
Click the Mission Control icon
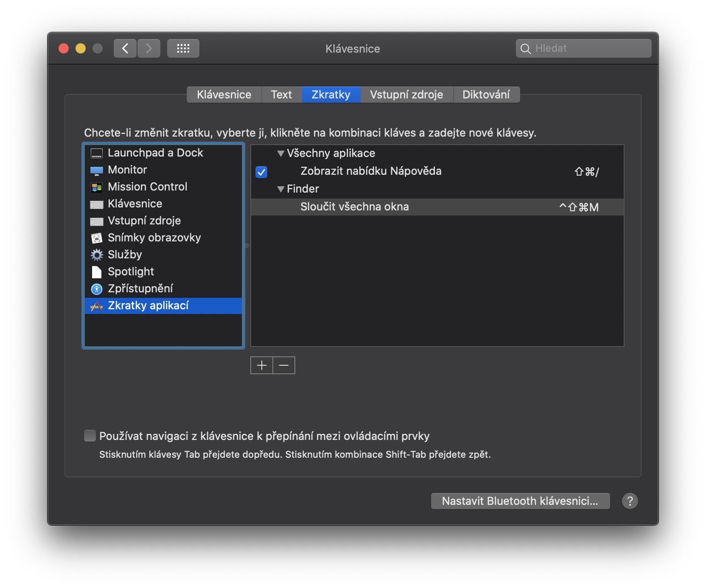97,187
